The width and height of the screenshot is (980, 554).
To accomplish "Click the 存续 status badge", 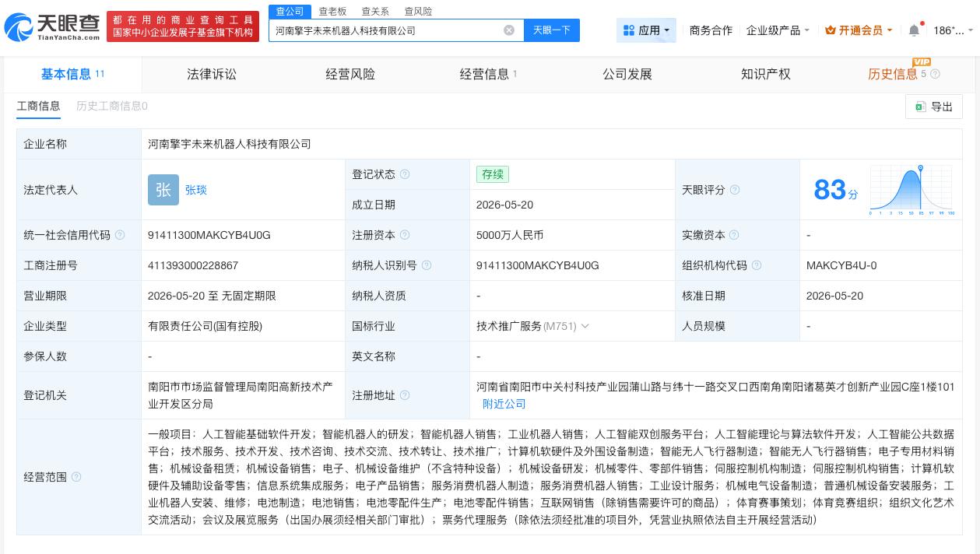I will tap(493, 174).
